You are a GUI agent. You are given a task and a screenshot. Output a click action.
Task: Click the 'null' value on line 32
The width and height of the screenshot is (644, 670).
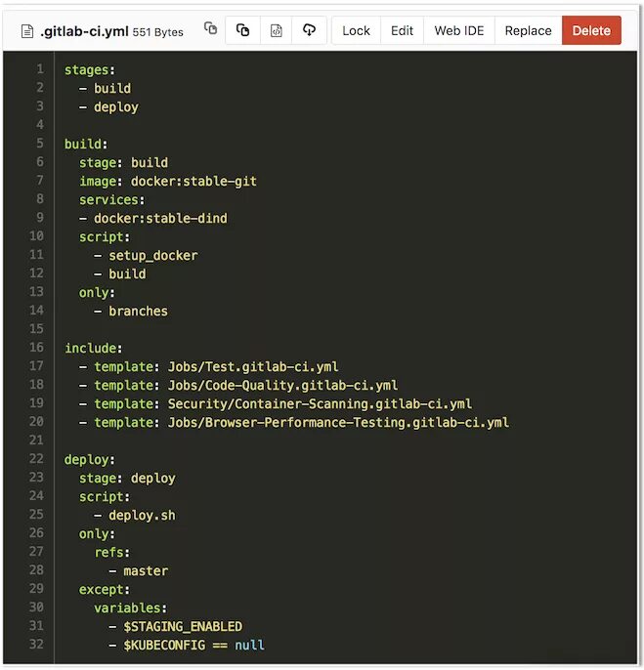[250, 646]
